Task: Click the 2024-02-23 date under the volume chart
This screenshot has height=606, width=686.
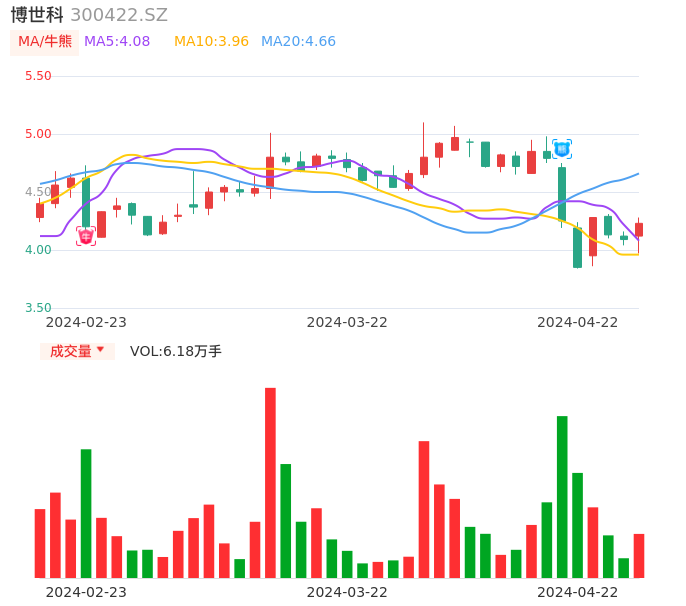Action: click(86, 591)
